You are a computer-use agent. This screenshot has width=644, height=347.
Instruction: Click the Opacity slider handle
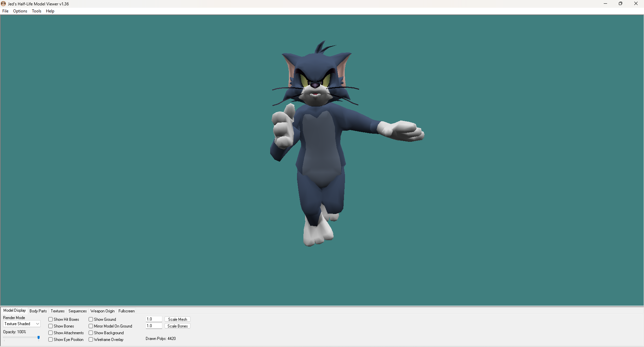(39, 338)
